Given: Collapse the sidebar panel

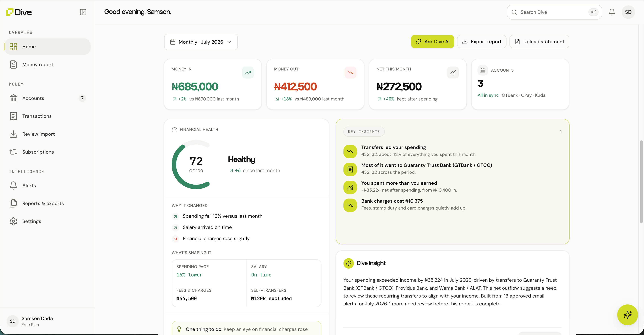Looking at the screenshot, I should pos(83,12).
